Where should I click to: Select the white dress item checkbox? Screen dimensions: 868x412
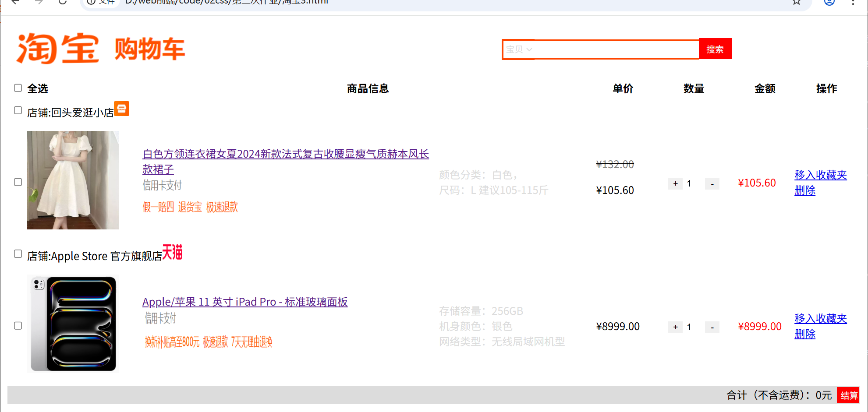pyautogui.click(x=18, y=182)
